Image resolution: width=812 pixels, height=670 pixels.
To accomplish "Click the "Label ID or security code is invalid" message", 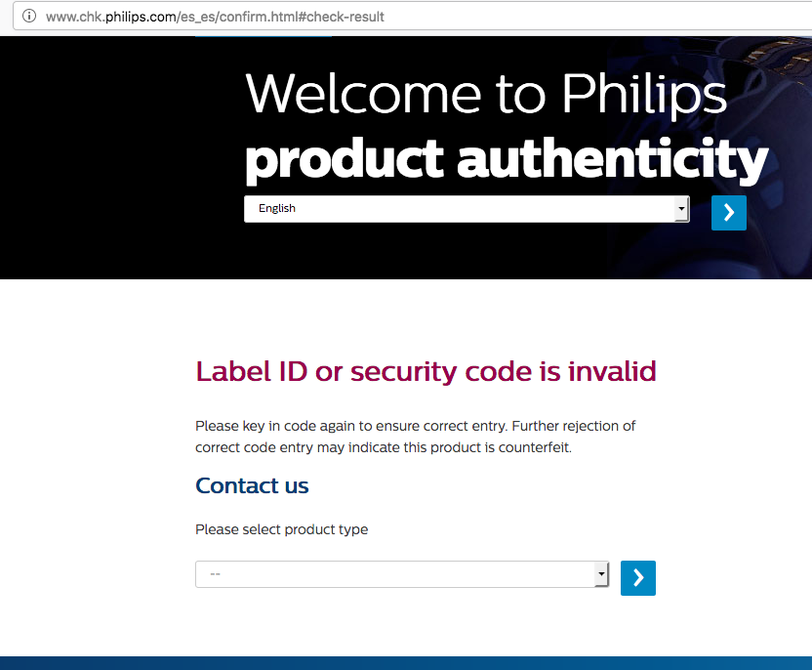I will click(x=426, y=372).
